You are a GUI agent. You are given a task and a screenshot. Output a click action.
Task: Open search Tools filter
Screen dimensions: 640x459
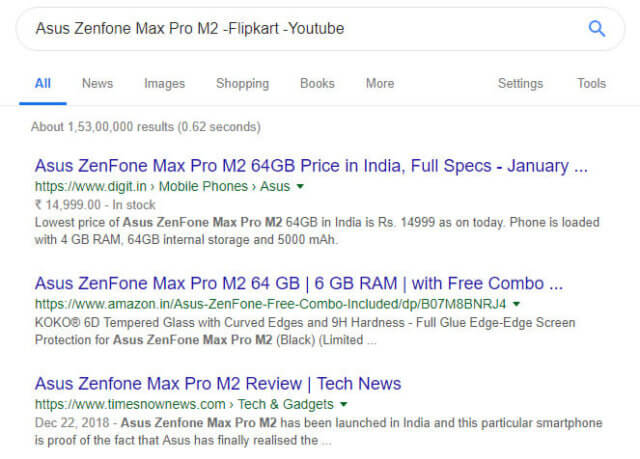591,83
